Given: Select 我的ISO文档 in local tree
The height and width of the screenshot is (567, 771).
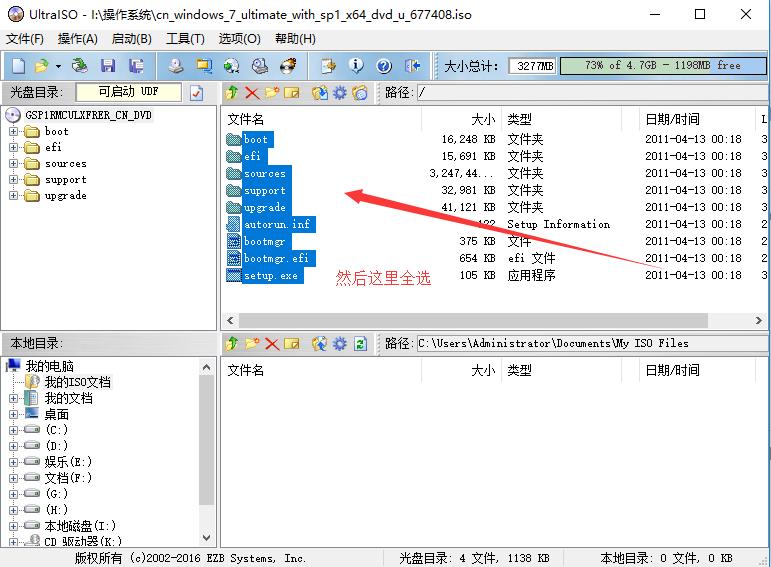Looking at the screenshot, I should 78,382.
